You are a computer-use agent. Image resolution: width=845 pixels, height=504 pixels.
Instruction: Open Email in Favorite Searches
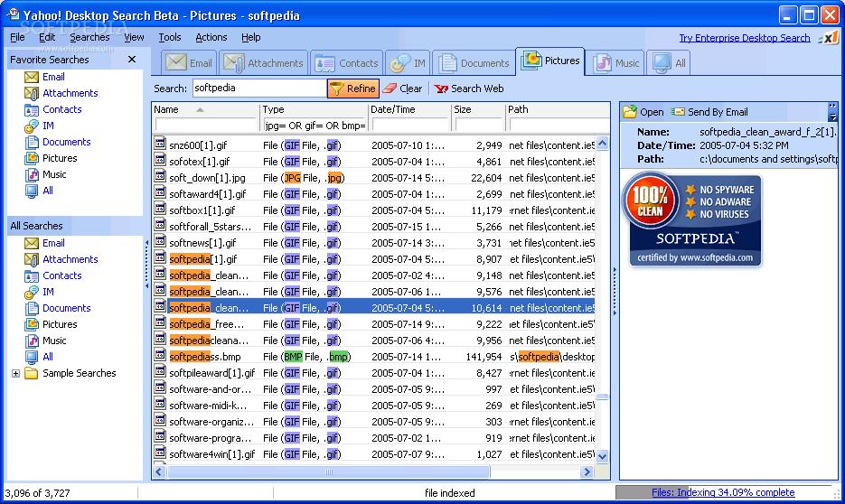(x=53, y=77)
